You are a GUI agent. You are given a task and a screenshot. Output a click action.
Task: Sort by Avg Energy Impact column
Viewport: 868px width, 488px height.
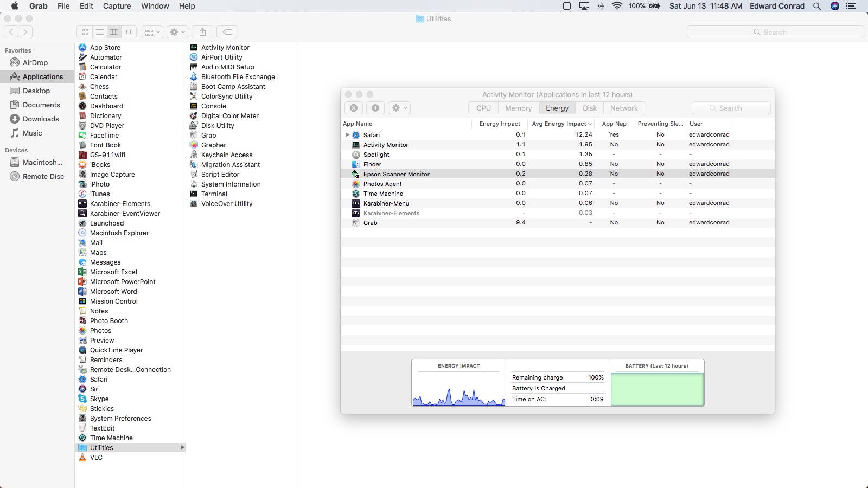click(561, 124)
